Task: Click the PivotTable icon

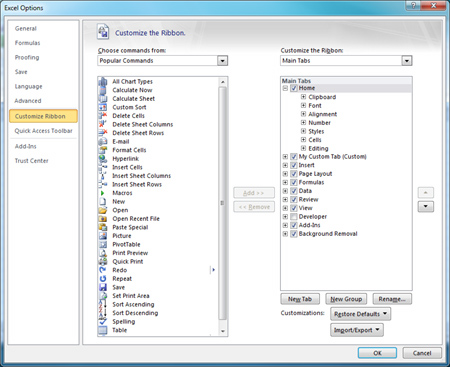Action: click(103, 244)
